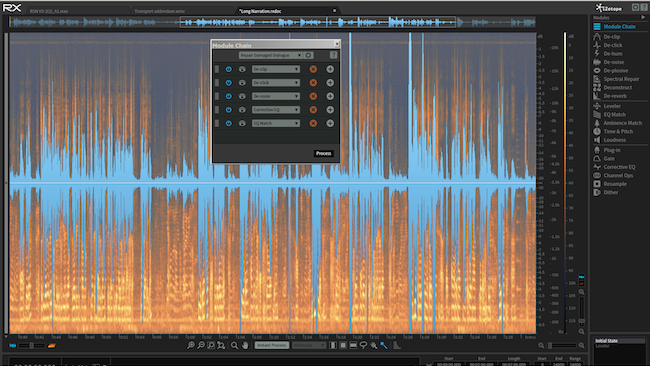Open the De-click module selector dropdown

[x=276, y=83]
